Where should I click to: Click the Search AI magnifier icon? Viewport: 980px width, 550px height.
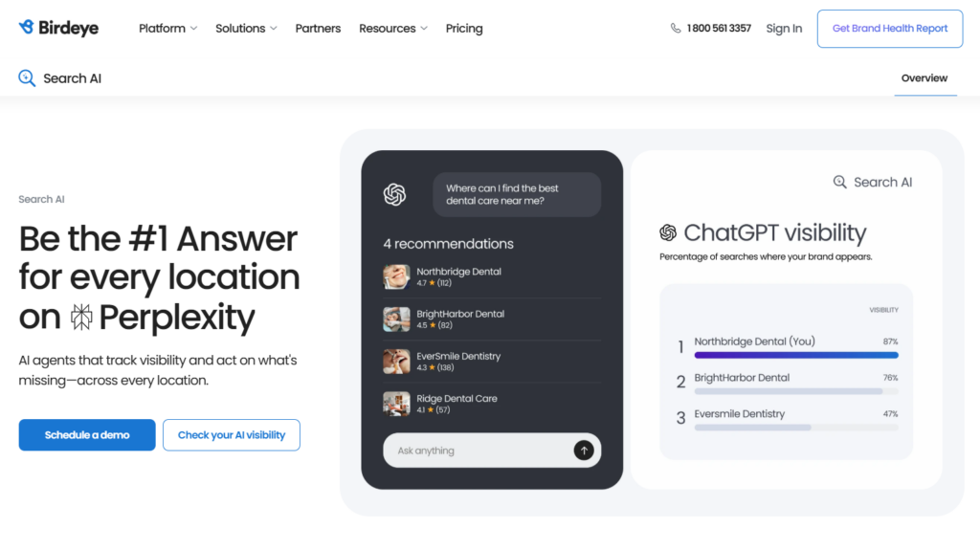[x=27, y=78]
